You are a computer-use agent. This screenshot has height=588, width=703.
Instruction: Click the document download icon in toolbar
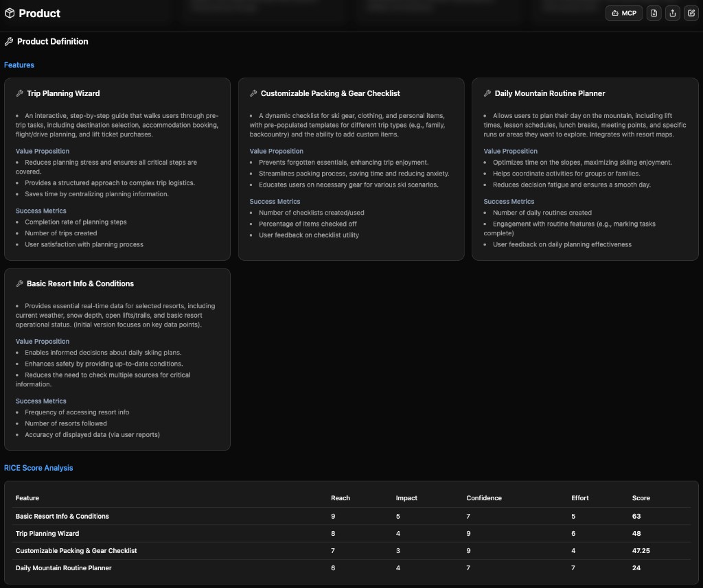coord(654,13)
